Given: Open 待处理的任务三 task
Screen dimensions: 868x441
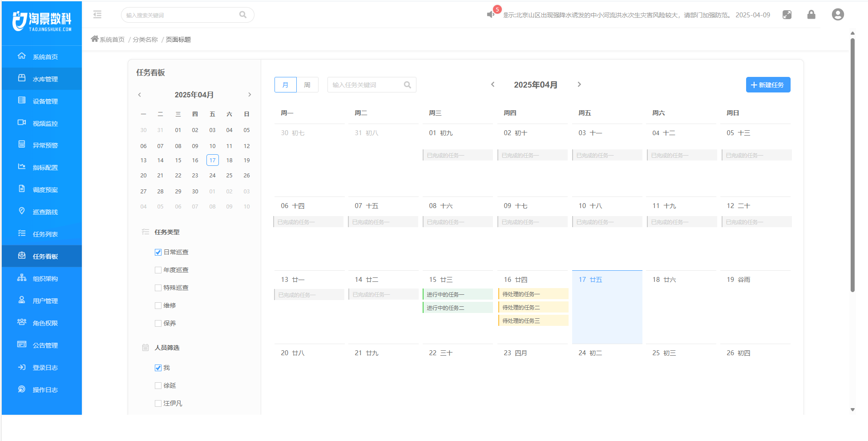Looking at the screenshot, I should pyautogui.click(x=533, y=321).
